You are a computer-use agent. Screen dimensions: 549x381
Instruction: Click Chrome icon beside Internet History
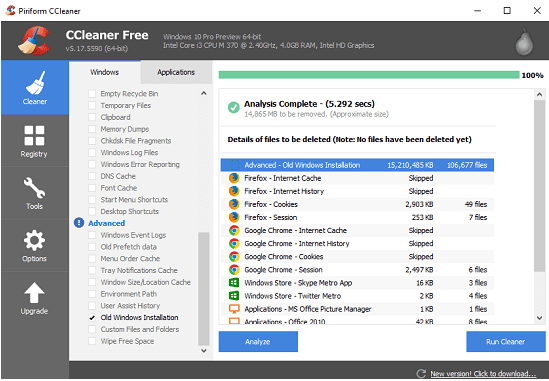[x=234, y=243]
